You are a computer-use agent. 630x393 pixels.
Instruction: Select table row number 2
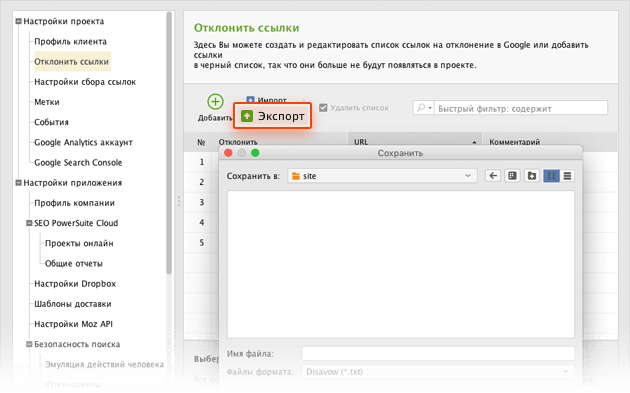(x=202, y=182)
